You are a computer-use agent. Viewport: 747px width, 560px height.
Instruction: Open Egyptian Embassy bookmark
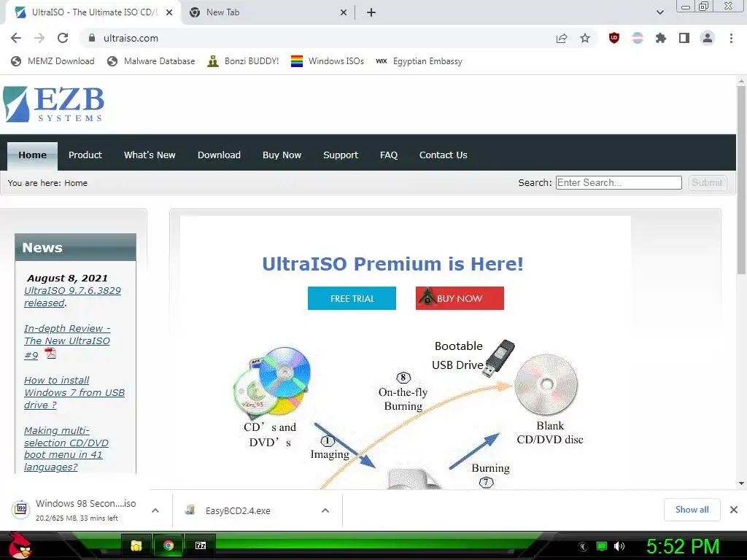pos(419,61)
